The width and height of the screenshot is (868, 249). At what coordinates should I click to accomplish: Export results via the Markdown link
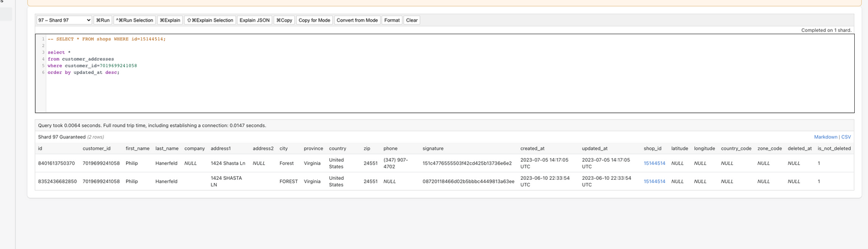[x=825, y=137]
